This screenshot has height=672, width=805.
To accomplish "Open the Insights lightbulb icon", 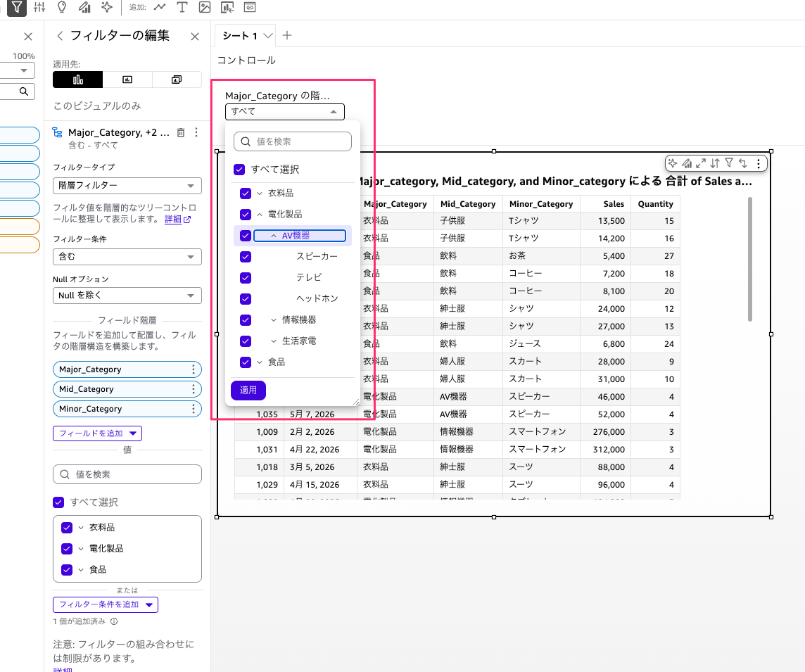I will point(62,7).
